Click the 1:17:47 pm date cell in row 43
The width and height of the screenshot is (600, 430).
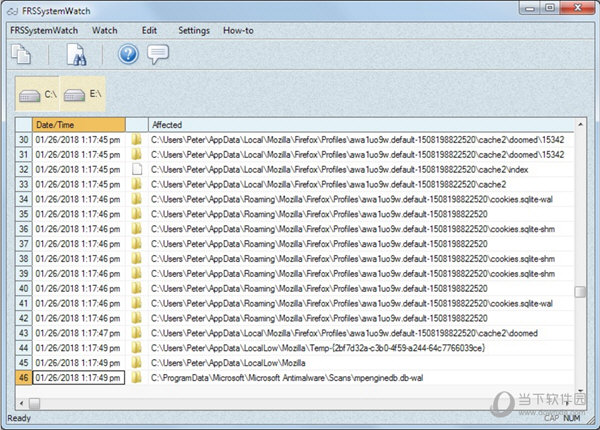(x=79, y=333)
